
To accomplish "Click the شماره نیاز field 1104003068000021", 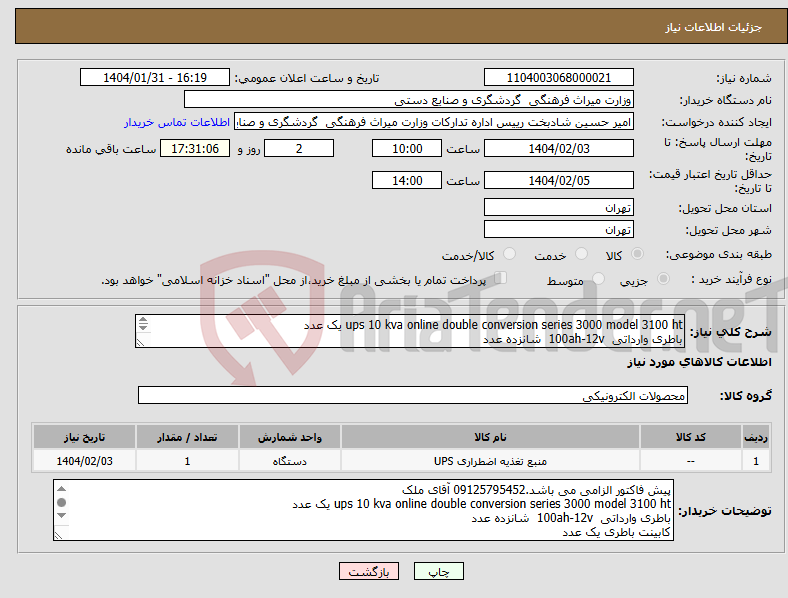I will coord(558,77).
